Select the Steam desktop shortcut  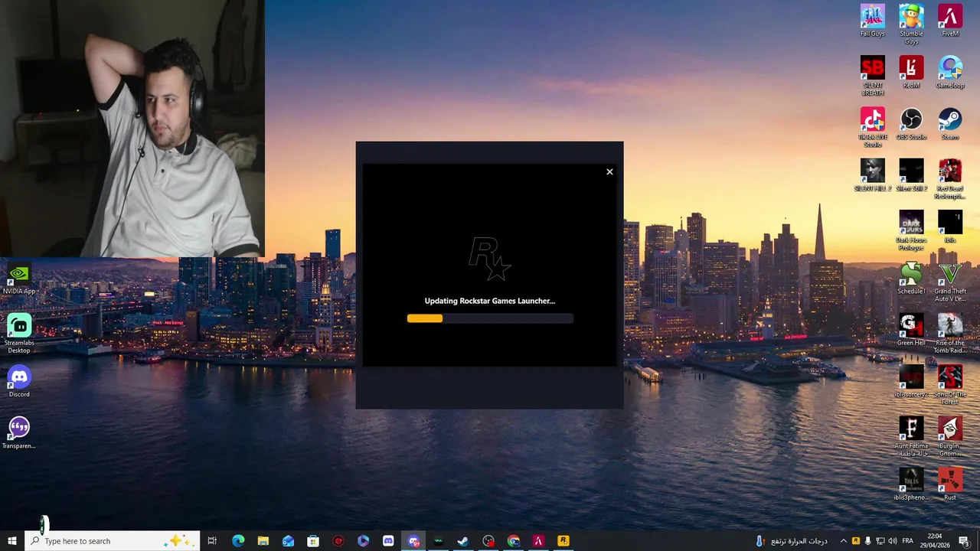(950, 123)
